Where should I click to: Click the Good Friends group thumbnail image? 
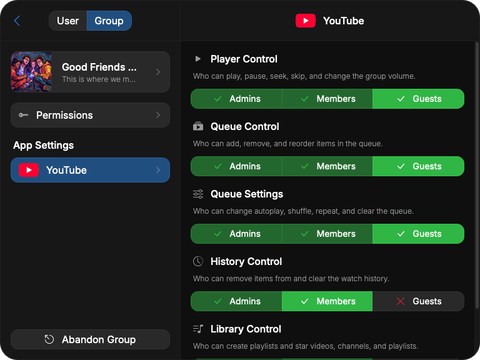(x=31, y=72)
